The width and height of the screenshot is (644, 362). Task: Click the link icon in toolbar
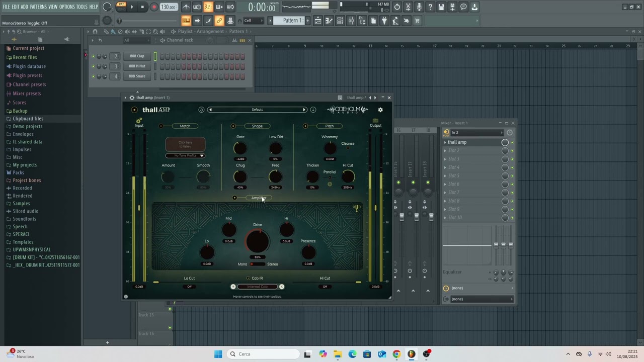(219, 21)
